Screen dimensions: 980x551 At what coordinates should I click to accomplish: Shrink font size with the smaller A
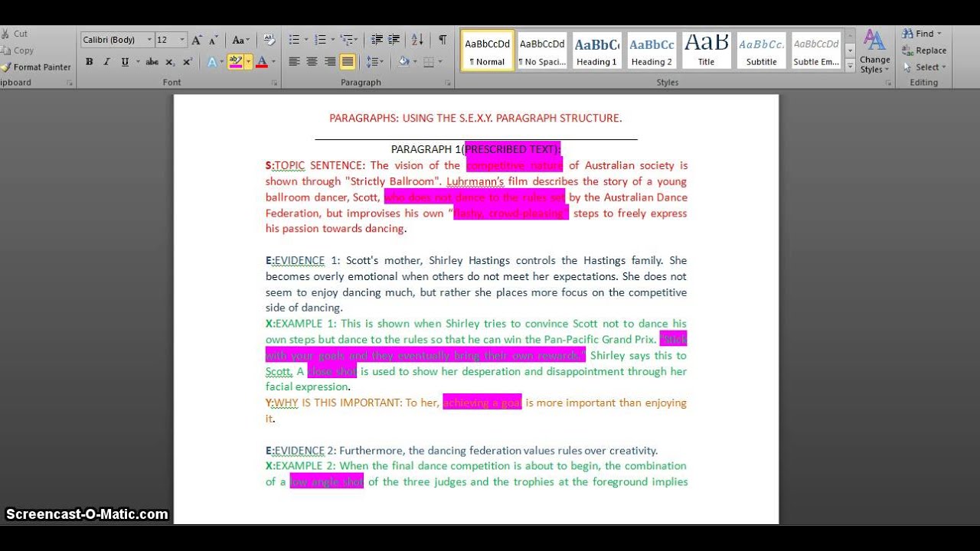coord(214,40)
